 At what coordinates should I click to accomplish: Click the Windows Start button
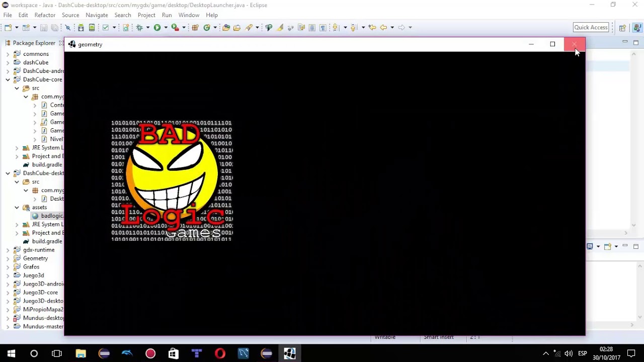coord(11,353)
